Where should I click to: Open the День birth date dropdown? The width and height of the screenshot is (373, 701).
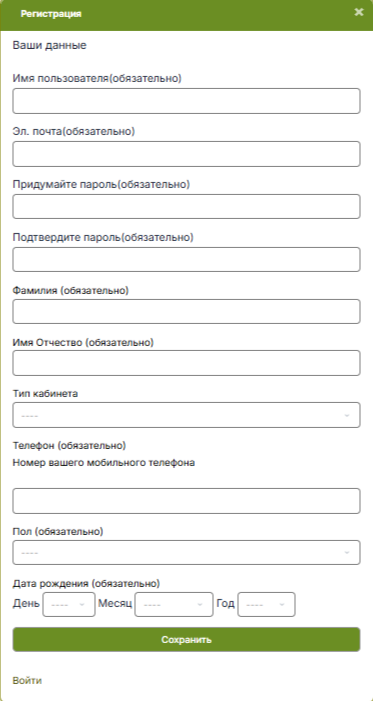pyautogui.click(x=69, y=604)
